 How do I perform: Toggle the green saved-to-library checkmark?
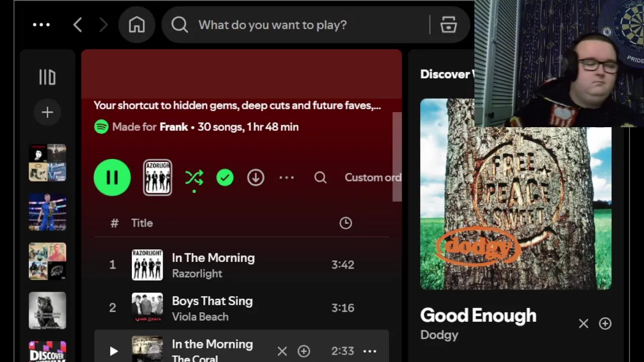pyautogui.click(x=225, y=177)
